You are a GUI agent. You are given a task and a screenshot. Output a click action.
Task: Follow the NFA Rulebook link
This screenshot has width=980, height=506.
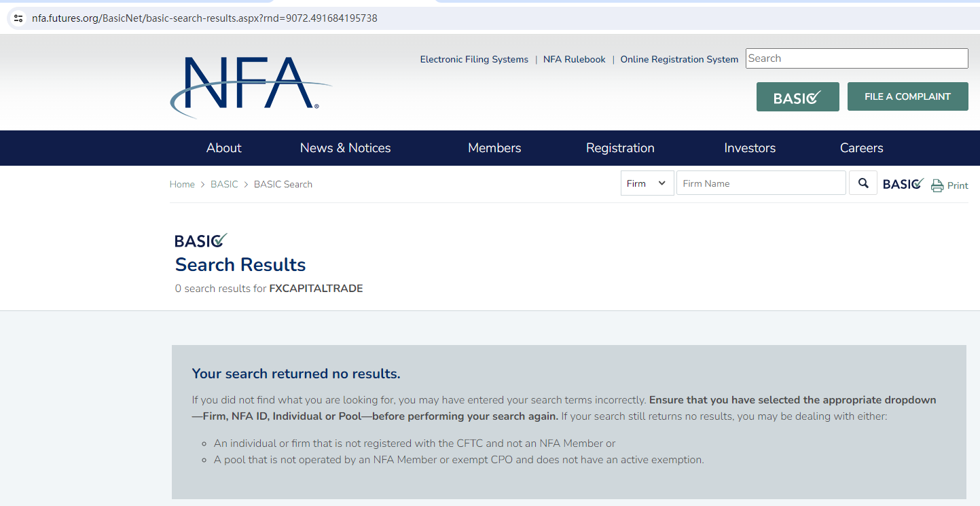(574, 60)
